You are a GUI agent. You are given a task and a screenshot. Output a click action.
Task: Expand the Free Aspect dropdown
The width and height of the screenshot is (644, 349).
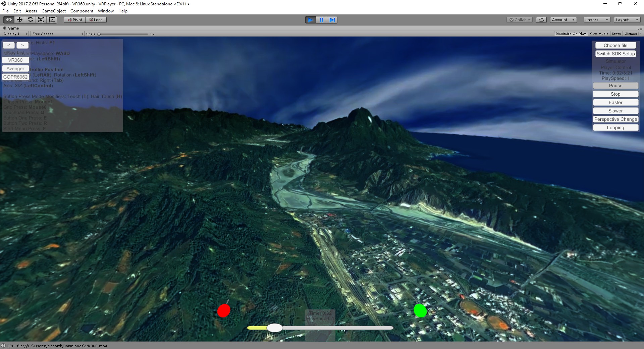coord(57,34)
